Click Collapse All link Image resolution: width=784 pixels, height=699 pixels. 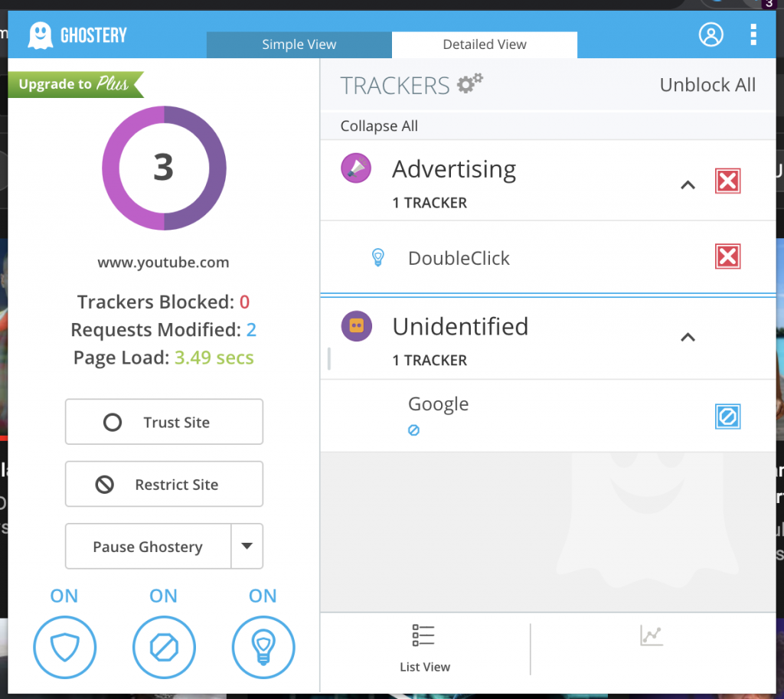379,126
